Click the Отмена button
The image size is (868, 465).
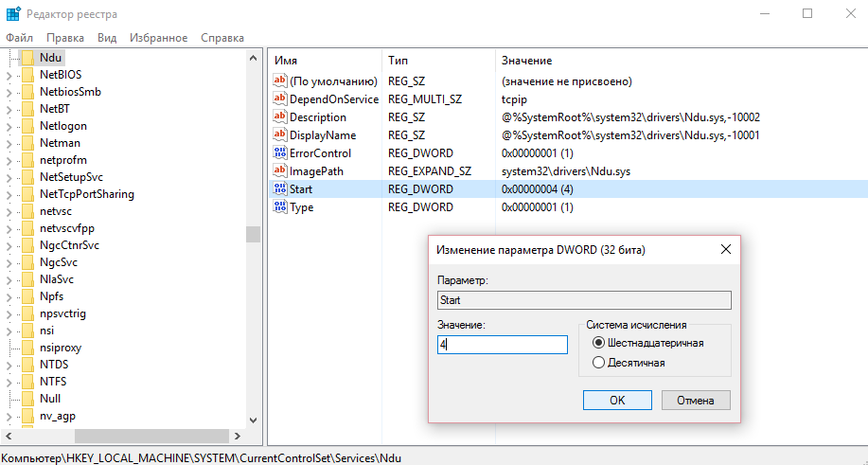[696, 400]
